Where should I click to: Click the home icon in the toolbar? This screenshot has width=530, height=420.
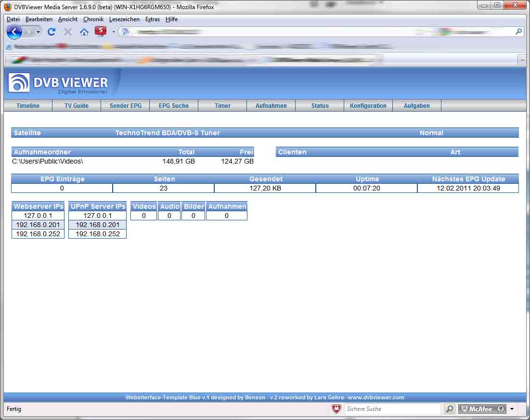coord(84,32)
